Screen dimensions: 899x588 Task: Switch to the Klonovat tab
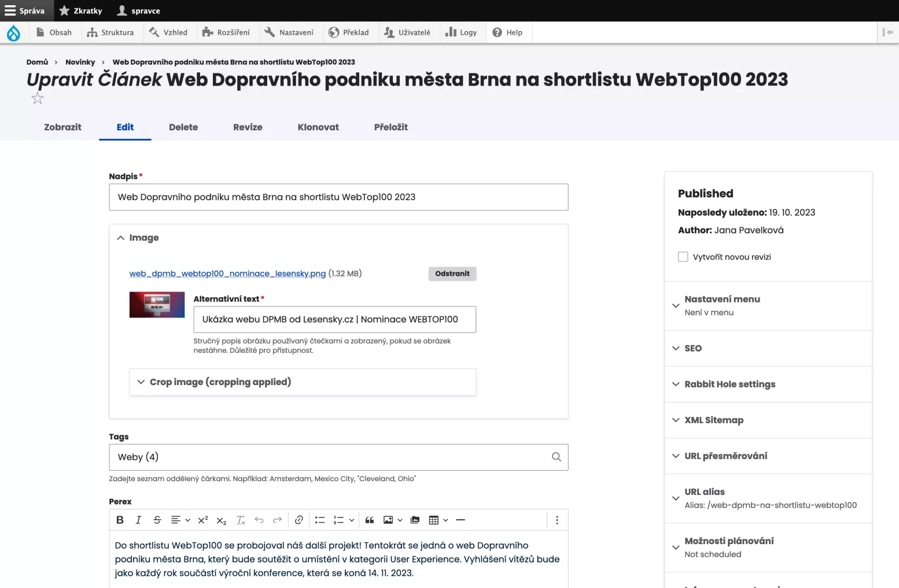point(318,127)
